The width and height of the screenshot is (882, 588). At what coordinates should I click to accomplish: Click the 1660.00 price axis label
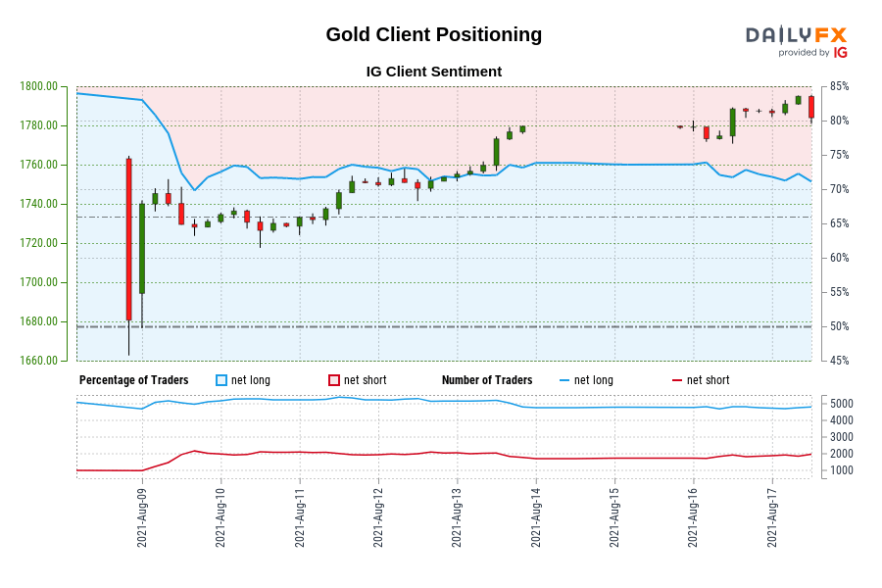[38, 361]
